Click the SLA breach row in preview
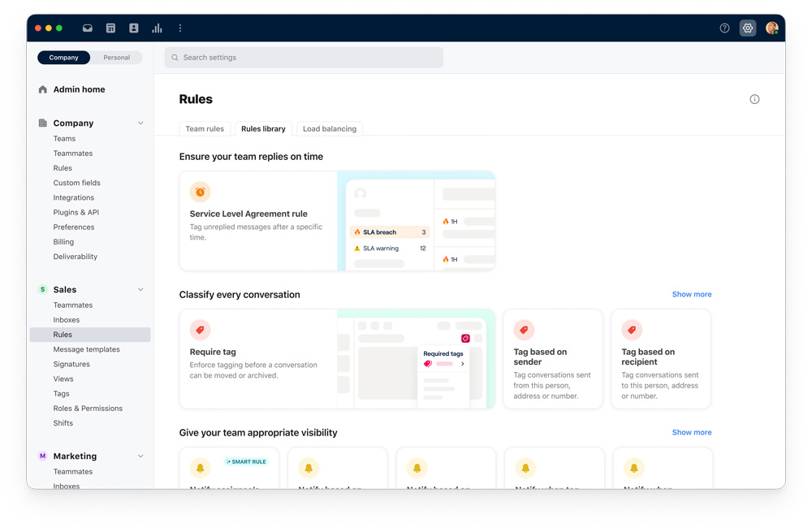The image size is (812, 528). [x=390, y=232]
